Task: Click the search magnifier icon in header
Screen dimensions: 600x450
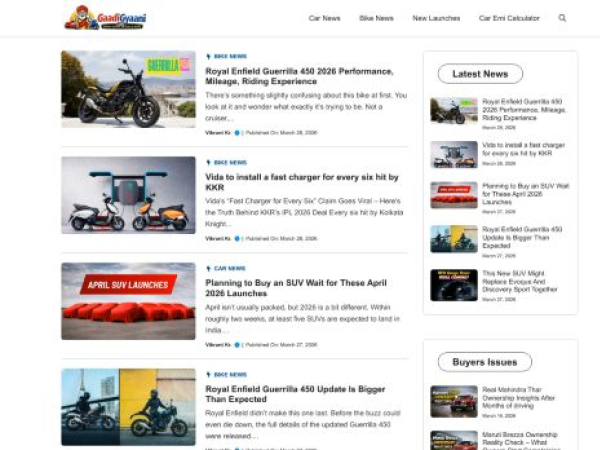Action: [x=562, y=18]
